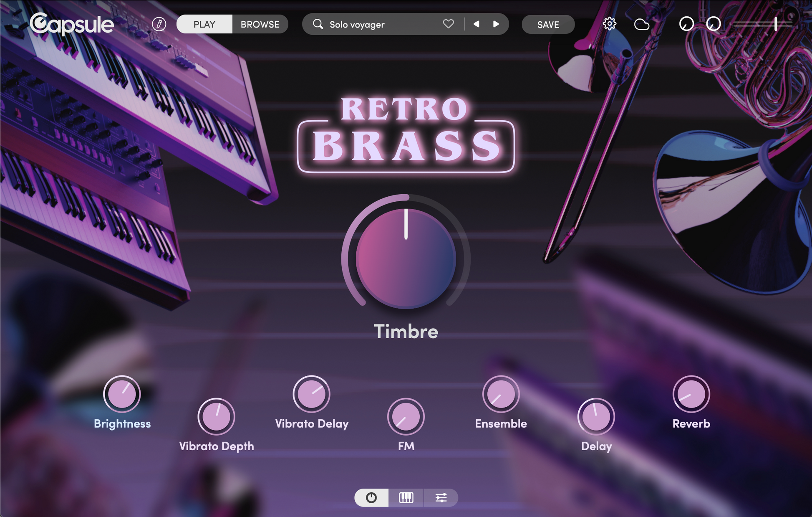Screen dimensions: 812x517
Task: Open the Solo voyager preset selector
Action: pyautogui.click(x=376, y=24)
